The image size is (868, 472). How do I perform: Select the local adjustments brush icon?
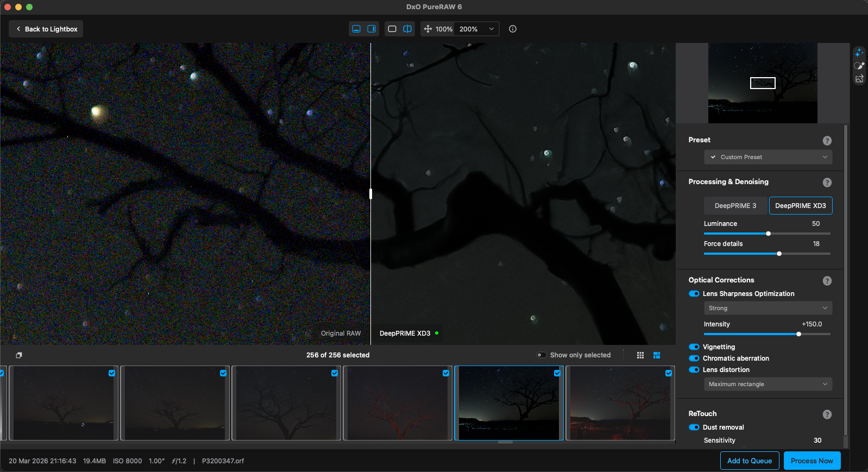click(859, 66)
